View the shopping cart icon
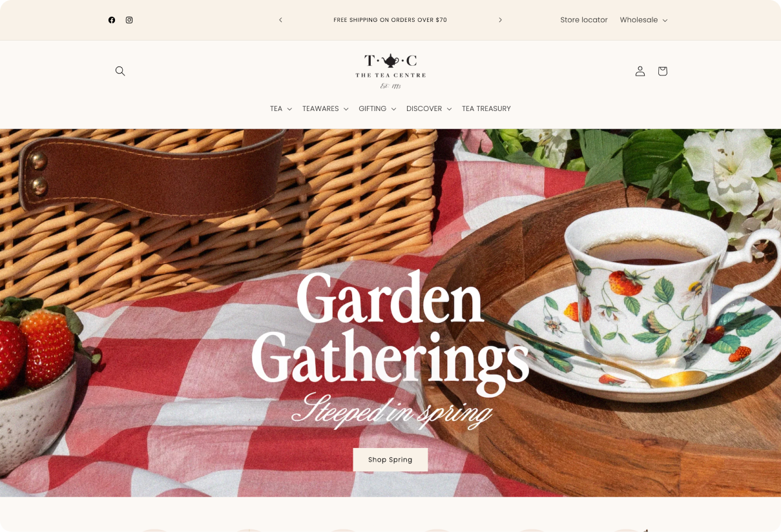The height and width of the screenshot is (532, 781). click(x=663, y=71)
